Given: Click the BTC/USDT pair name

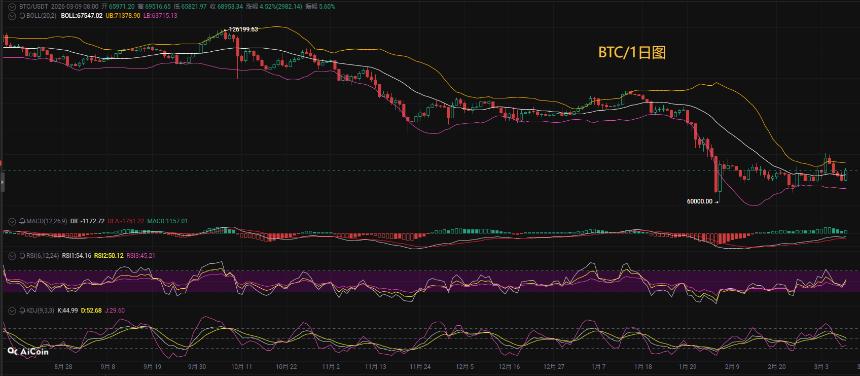Looking at the screenshot, I should click(x=32, y=6).
